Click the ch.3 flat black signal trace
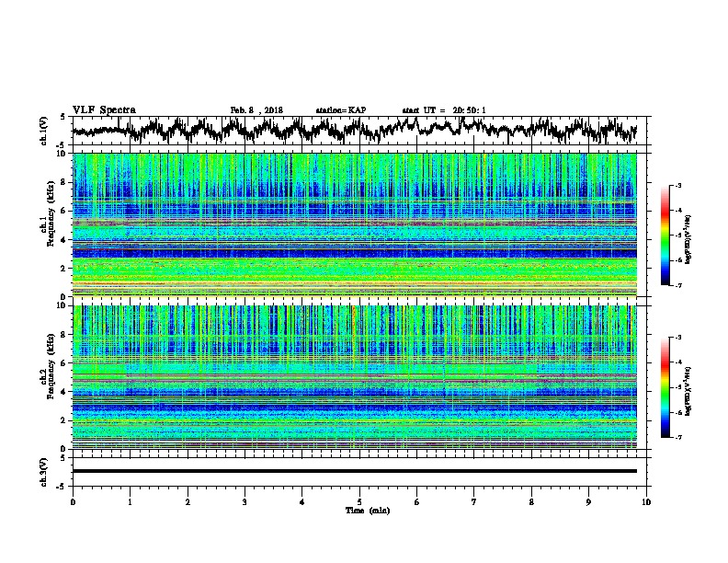728x563 pixels. pyautogui.click(x=355, y=471)
